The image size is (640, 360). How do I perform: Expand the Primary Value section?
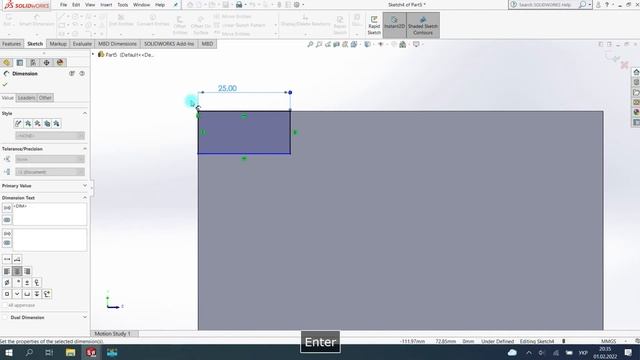pos(84,186)
